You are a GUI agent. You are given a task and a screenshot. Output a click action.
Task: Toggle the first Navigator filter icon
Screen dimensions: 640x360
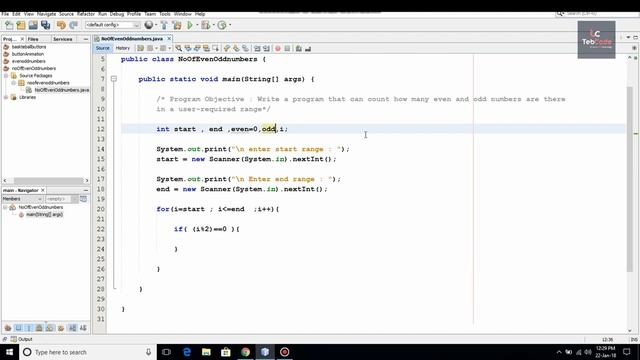click(8, 328)
